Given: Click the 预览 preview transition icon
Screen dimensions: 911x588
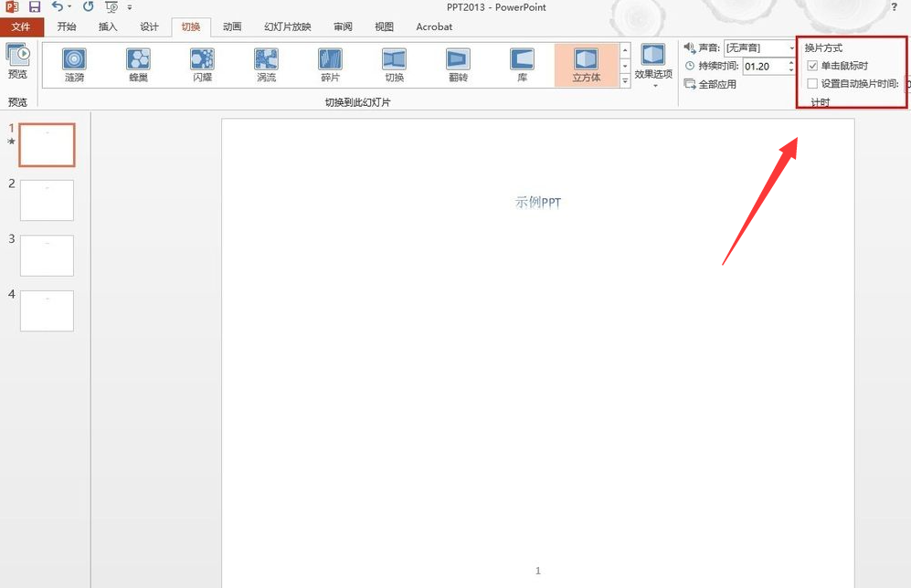Looking at the screenshot, I should (x=17, y=60).
